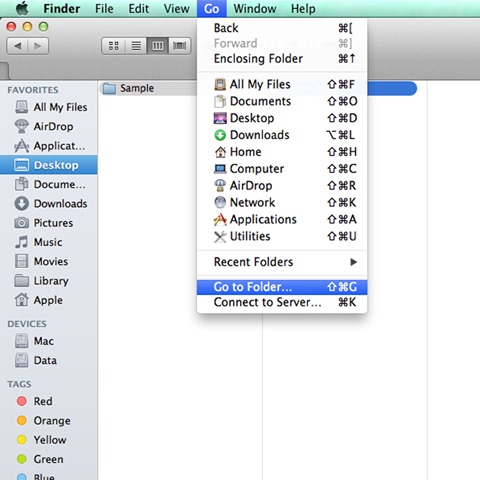Screen dimensions: 480x480
Task: Choose AirDrop in Go menu
Action: click(282, 186)
